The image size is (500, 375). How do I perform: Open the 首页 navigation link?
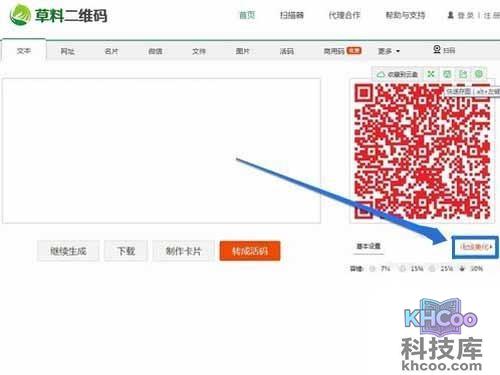[x=247, y=15]
